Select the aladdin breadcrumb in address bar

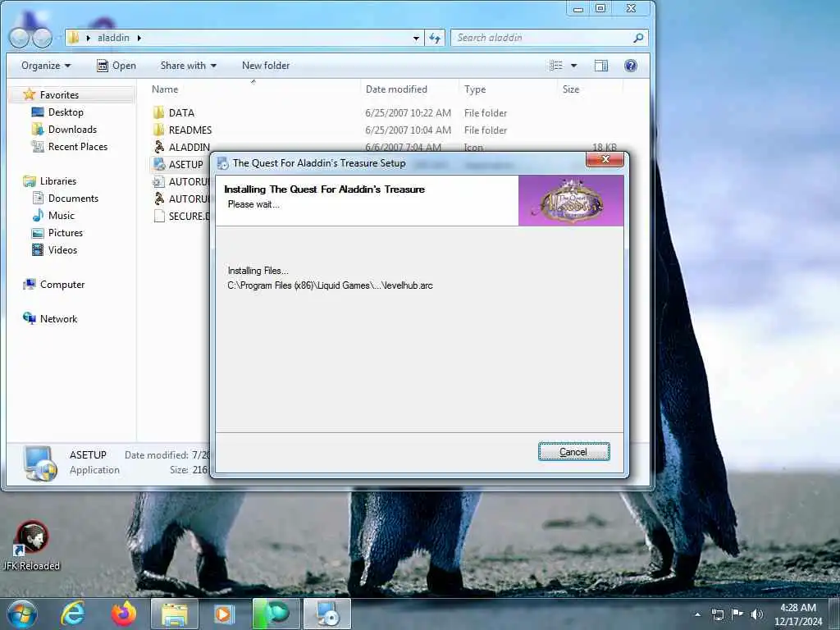pos(113,38)
